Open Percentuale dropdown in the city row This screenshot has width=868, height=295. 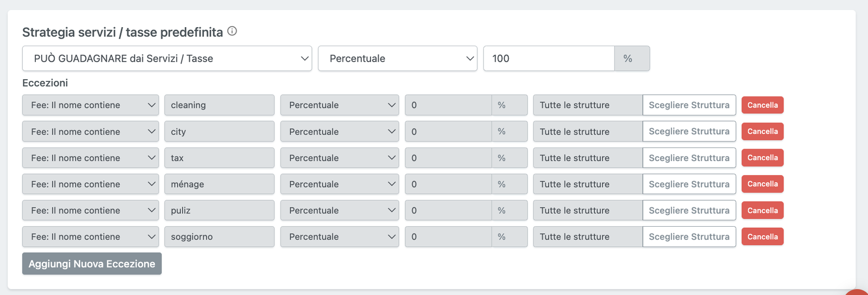[339, 132]
